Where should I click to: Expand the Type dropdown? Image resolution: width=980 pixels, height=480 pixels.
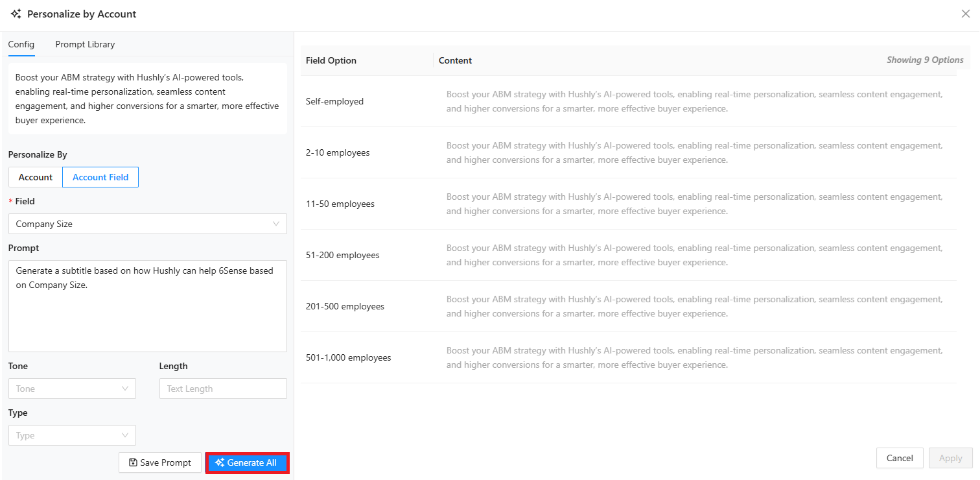click(72, 435)
